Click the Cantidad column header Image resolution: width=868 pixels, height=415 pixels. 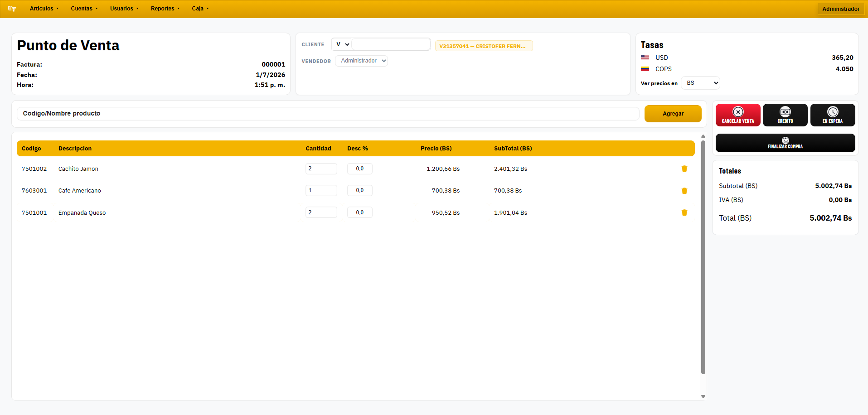pos(318,149)
